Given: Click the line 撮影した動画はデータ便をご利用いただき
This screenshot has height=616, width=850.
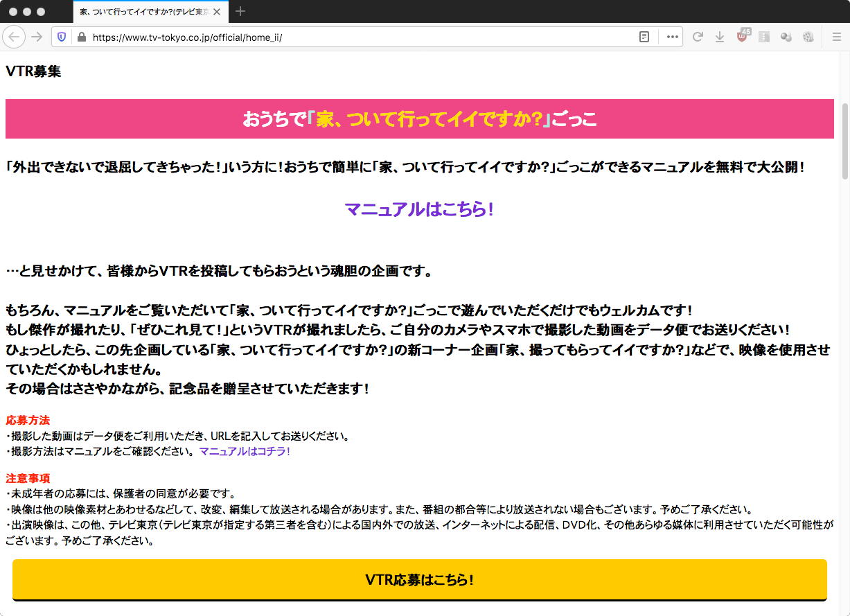Looking at the screenshot, I should 177,436.
